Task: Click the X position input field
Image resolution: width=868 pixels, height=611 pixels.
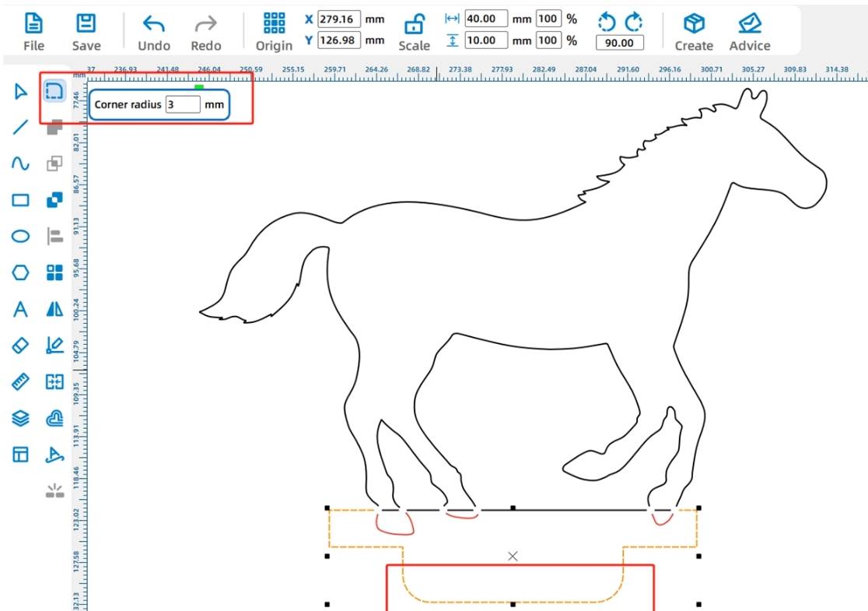Action: click(x=339, y=19)
